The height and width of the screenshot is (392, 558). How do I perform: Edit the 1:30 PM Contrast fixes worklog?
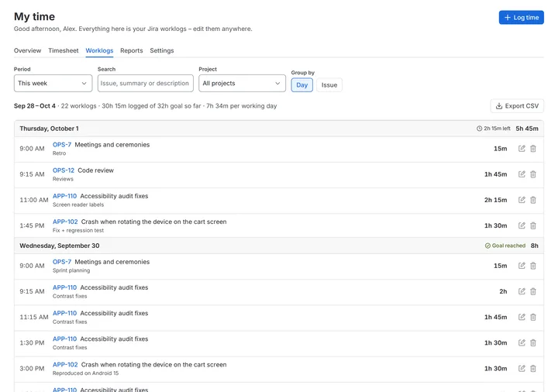pyautogui.click(x=522, y=343)
